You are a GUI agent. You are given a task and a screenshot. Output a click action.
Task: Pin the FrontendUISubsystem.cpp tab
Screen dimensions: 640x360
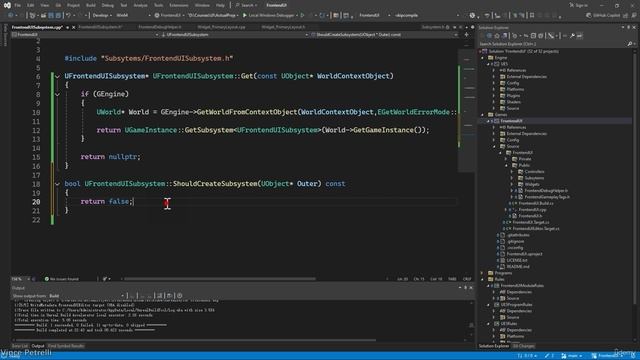click(68, 27)
